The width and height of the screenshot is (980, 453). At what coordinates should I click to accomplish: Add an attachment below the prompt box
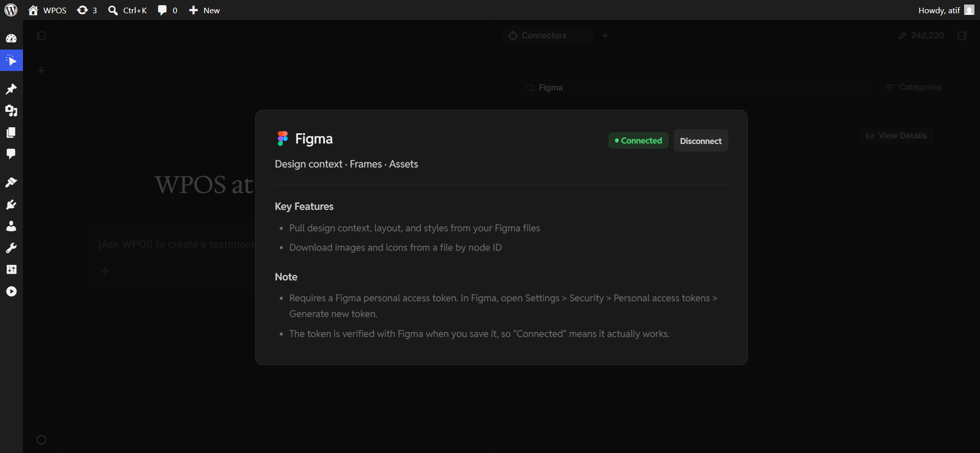106,271
